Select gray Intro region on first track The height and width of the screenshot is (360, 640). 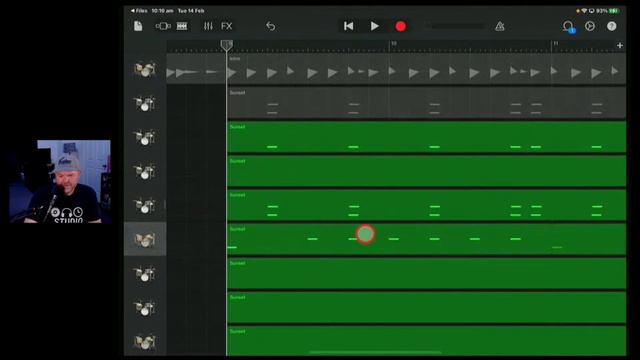(x=426, y=69)
